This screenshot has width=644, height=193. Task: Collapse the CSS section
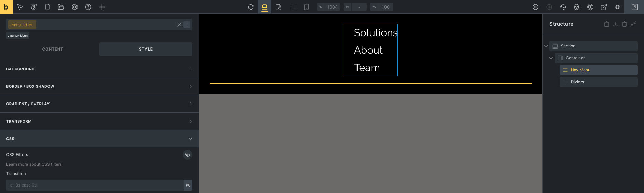99,139
